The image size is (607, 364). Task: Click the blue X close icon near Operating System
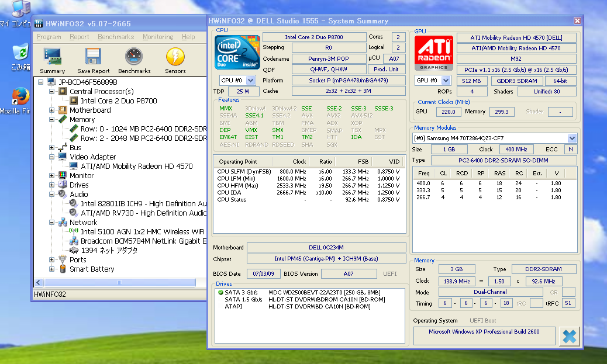(570, 336)
